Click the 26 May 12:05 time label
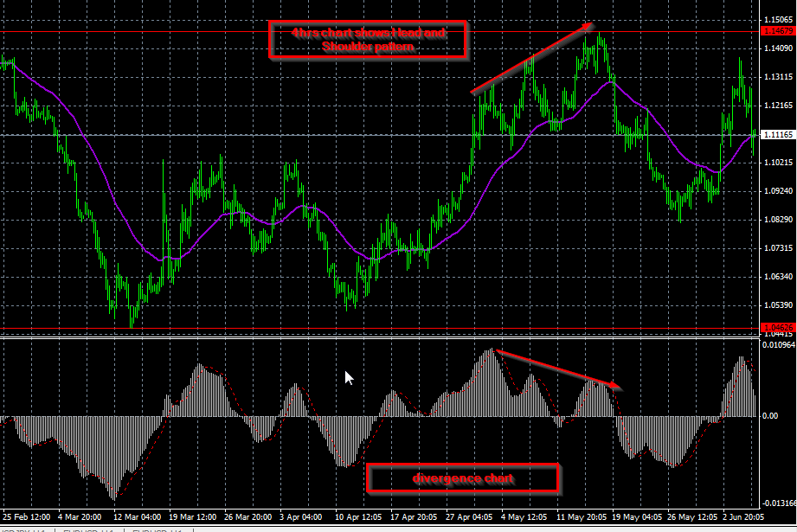Image resolution: width=797 pixels, height=532 pixels. click(692, 517)
